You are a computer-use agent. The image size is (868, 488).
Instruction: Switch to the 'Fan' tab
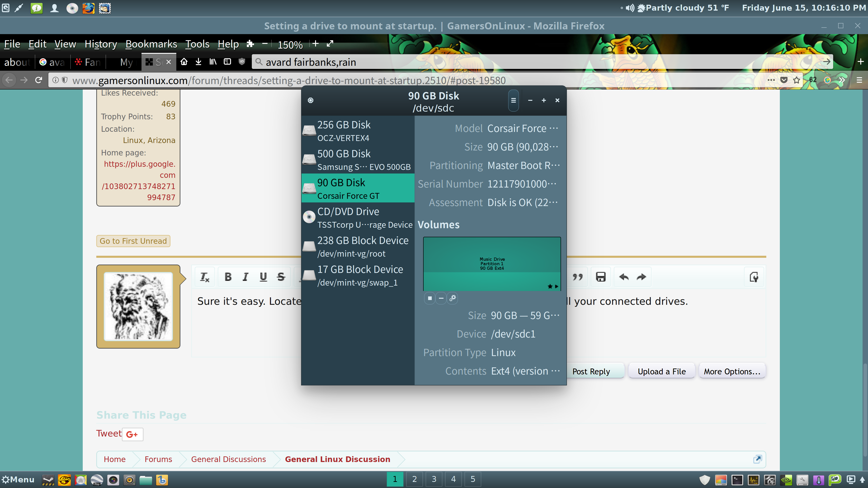(x=88, y=62)
